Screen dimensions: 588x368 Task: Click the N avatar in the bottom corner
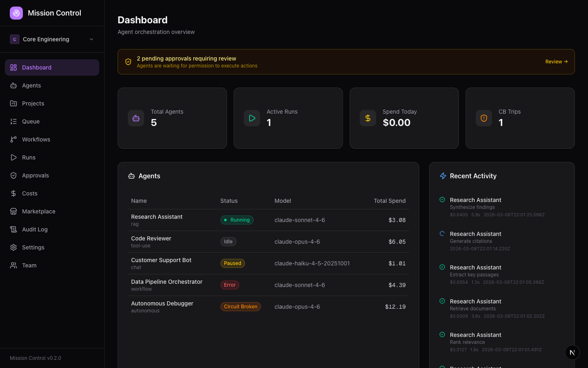(572, 352)
